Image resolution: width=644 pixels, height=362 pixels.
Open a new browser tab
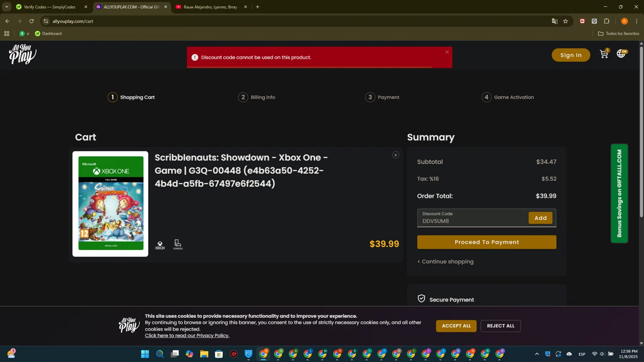click(258, 7)
